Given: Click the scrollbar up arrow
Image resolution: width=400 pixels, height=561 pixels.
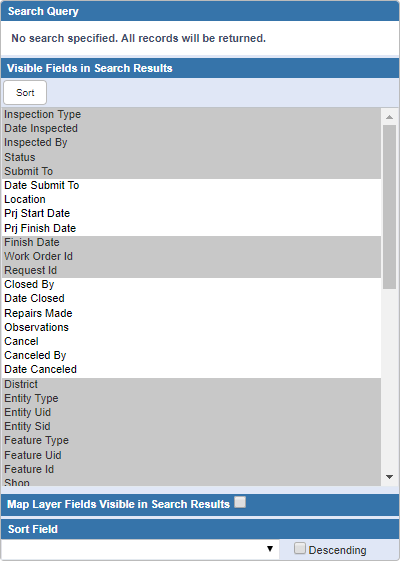Looking at the screenshot, I should coord(390,117).
